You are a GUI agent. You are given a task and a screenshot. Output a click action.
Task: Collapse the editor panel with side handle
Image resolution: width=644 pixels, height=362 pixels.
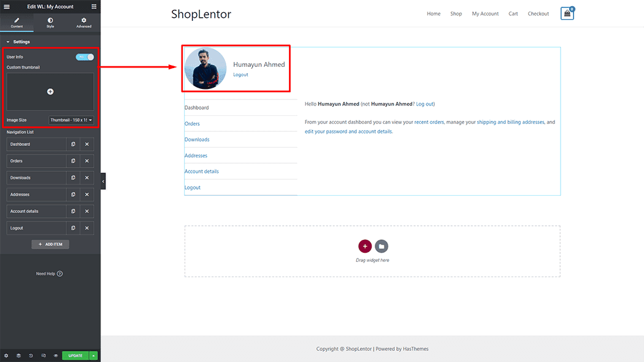(103, 182)
